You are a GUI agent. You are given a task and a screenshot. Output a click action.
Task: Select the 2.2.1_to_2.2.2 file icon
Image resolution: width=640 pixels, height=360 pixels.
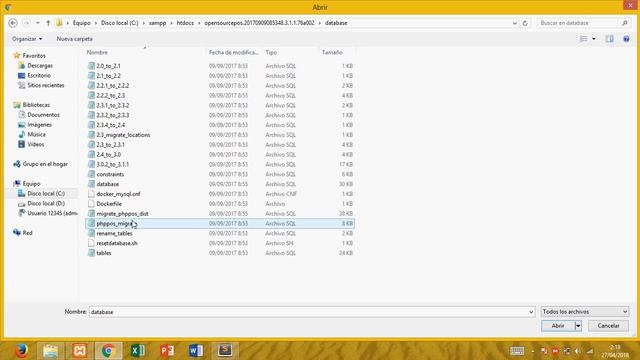[x=91, y=85]
